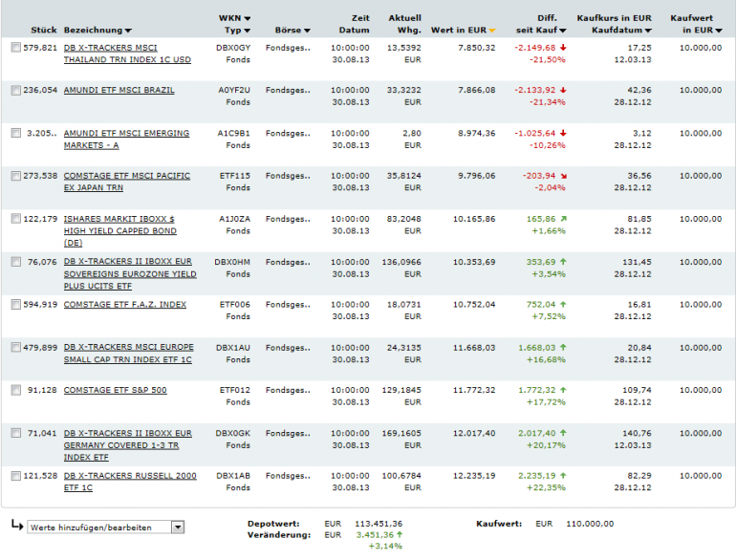Click orange Wert in EUR sort arrow
736x560 pixels.
[492, 32]
